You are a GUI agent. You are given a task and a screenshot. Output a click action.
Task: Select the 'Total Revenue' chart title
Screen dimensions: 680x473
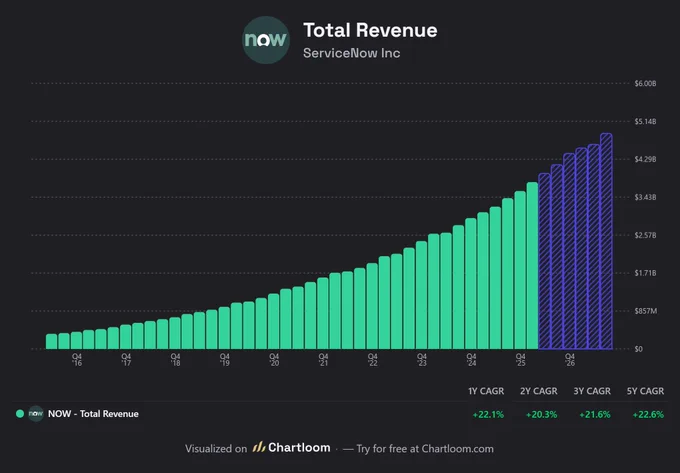(x=370, y=30)
